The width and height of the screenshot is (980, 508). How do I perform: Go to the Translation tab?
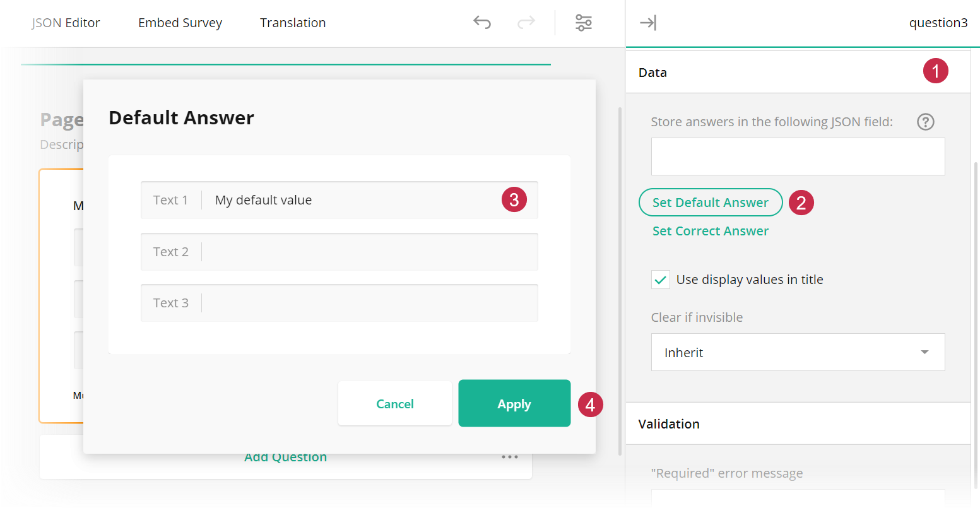292,23
